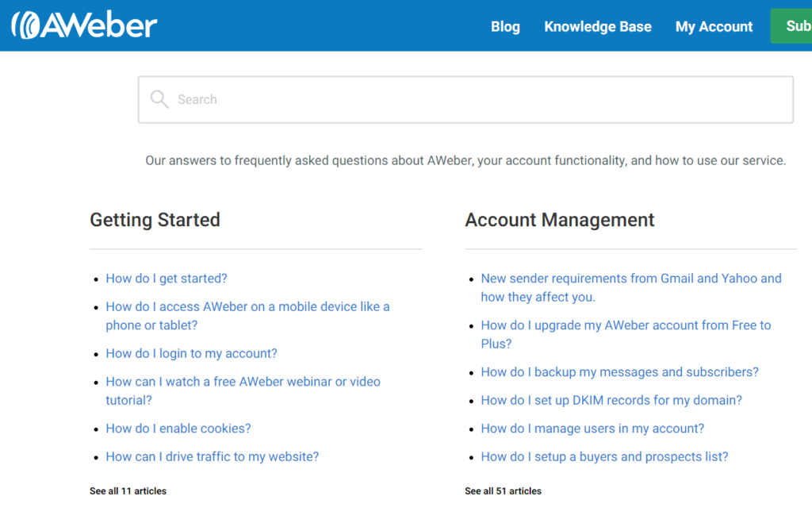Click 'See all 51 articles' link

[x=503, y=490]
